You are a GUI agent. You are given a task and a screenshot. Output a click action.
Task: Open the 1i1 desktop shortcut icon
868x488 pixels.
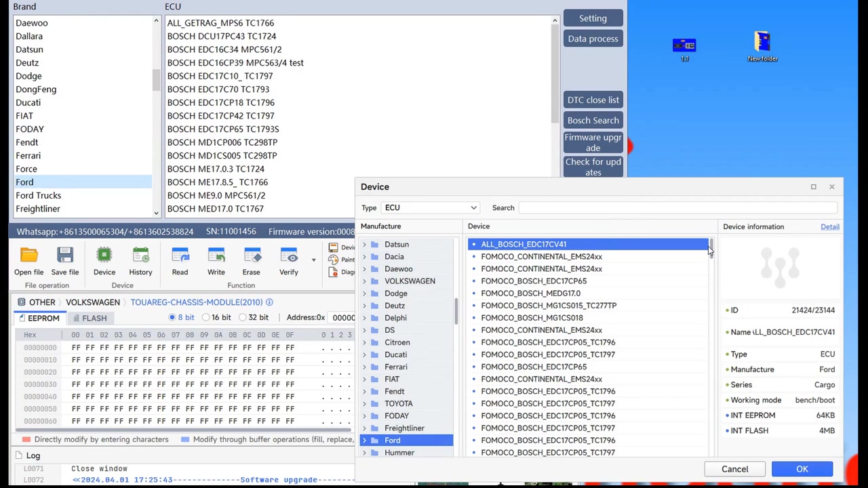[x=684, y=45]
